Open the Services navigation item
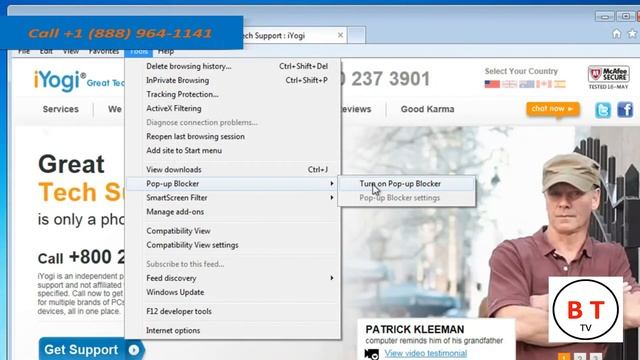640x360 pixels. click(x=60, y=109)
